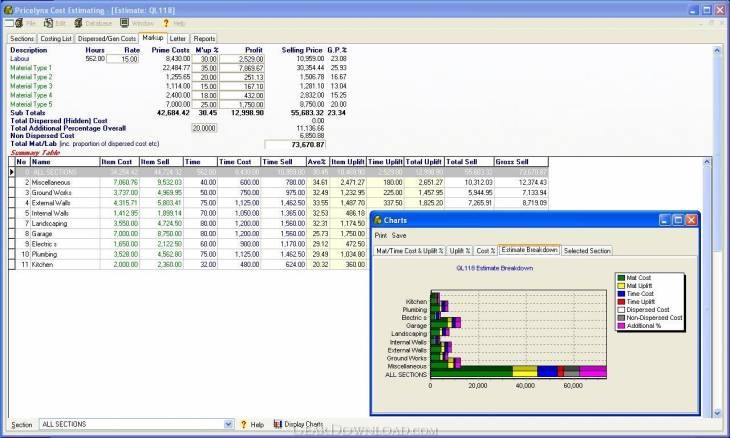Select the Ground Works row

tap(278, 193)
